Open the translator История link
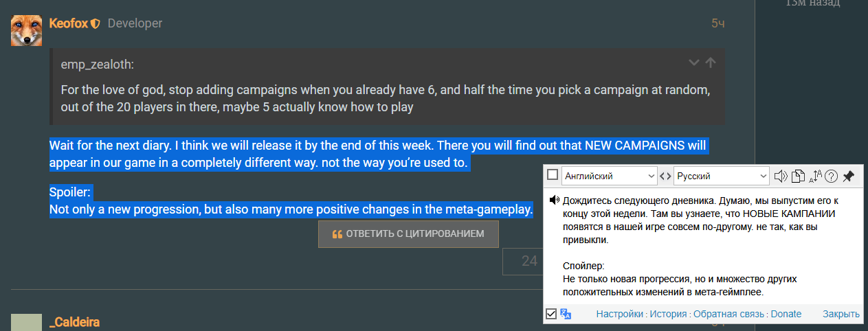The height and width of the screenshot is (331, 868). (669, 314)
